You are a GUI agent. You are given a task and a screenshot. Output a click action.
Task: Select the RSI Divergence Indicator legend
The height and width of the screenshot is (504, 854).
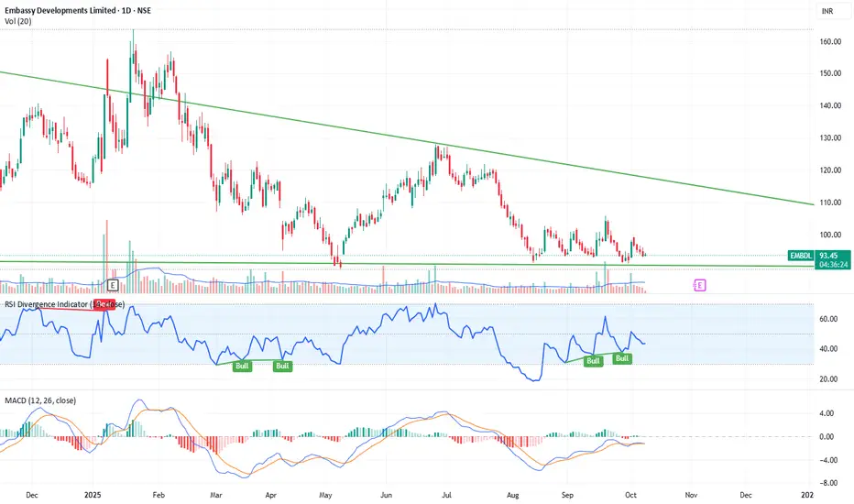(x=64, y=304)
